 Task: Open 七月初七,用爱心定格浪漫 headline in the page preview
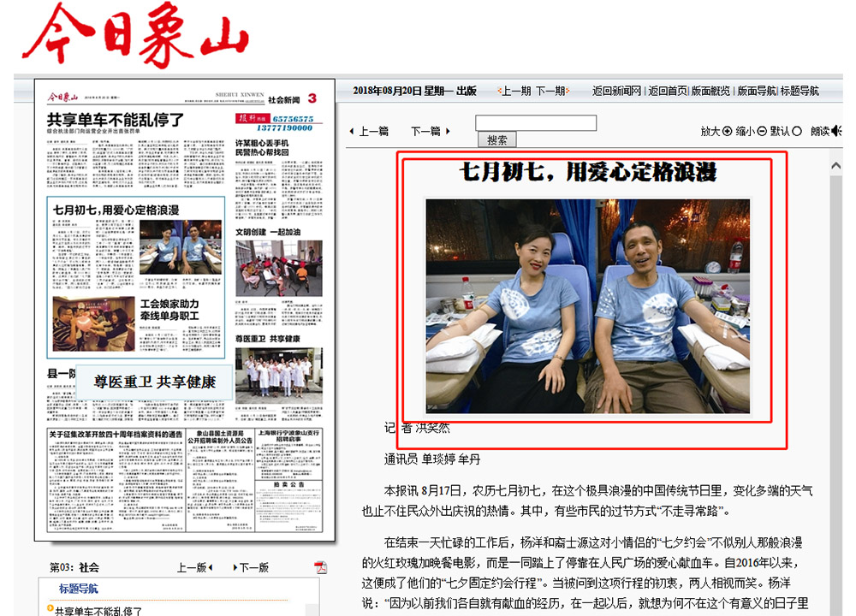point(116,210)
